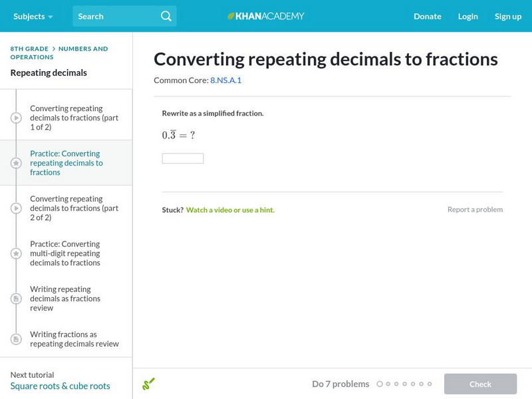Click the answer input box
Viewport: 532px width, 399px height.
pyautogui.click(x=183, y=158)
